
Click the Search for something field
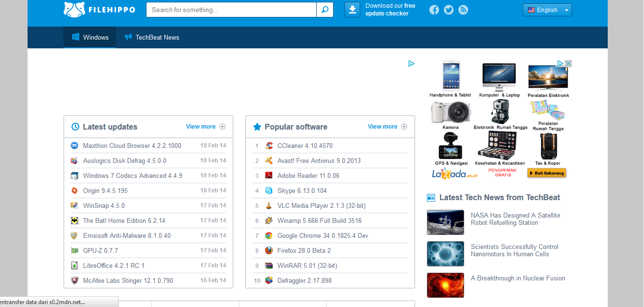tap(232, 10)
